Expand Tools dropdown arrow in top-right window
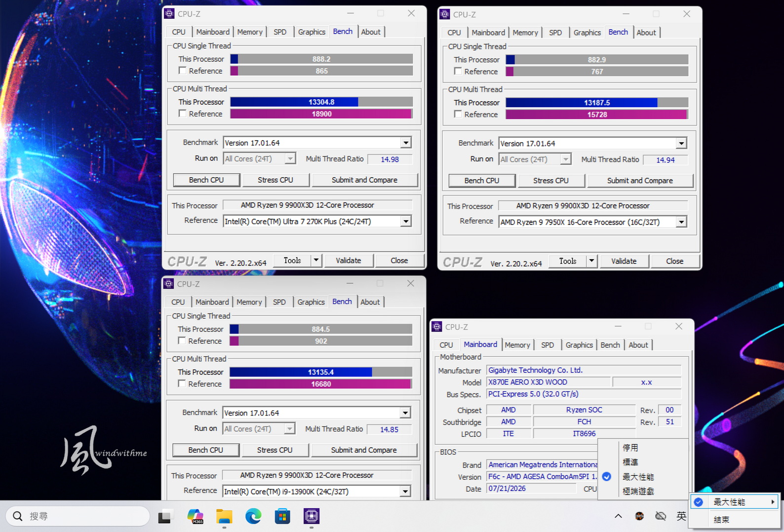This screenshot has height=532, width=784. [x=591, y=261]
